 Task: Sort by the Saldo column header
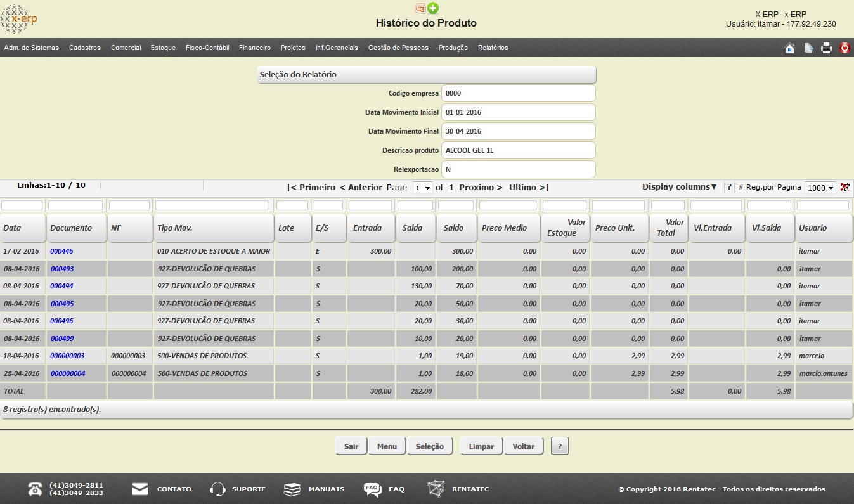pyautogui.click(x=456, y=228)
